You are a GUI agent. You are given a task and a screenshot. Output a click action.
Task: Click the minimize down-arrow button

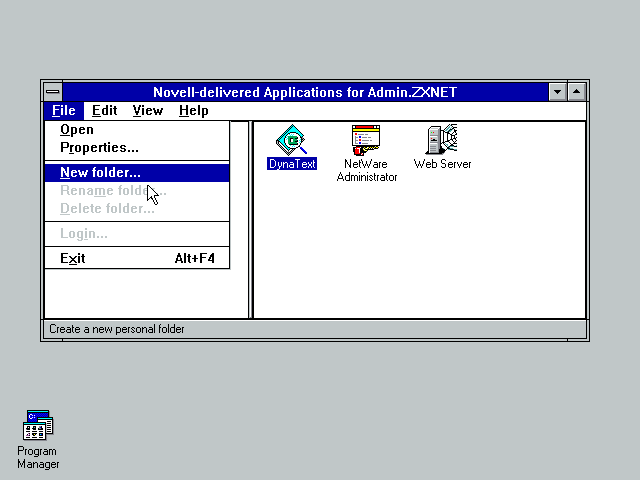(558, 91)
